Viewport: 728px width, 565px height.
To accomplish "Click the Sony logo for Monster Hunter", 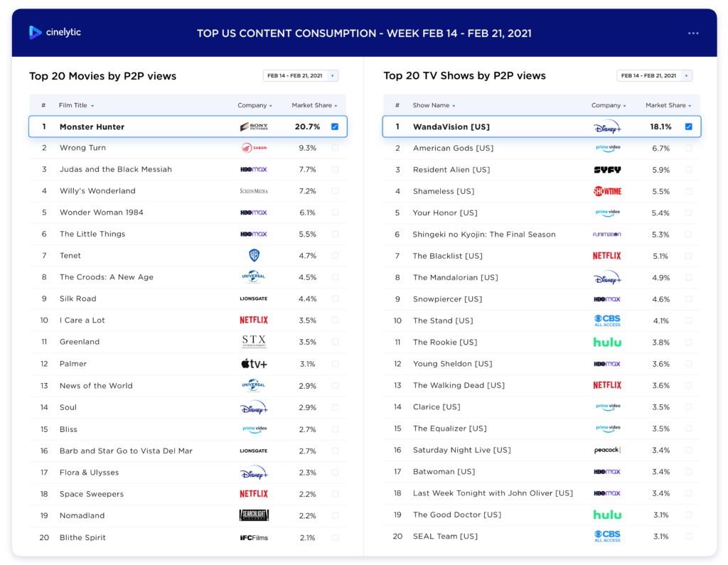I will pos(254,127).
